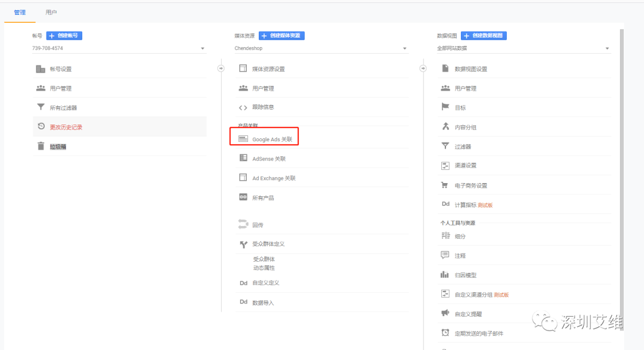Switch to the 用户 tab
The image size is (644, 350).
point(51,12)
